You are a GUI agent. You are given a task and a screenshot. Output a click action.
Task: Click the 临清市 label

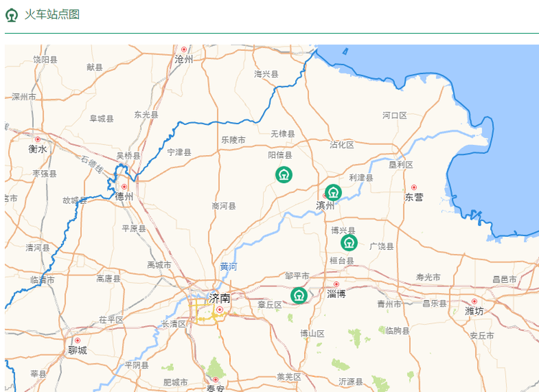pos(42,280)
